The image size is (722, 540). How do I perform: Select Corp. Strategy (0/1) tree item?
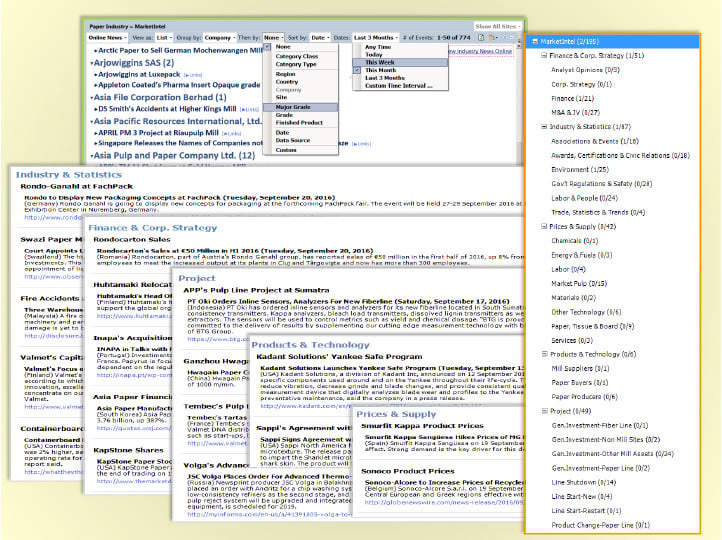[582, 84]
